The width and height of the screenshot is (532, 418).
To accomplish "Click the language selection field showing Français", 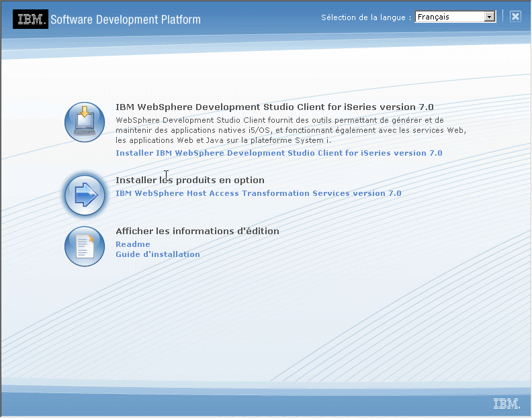I will [x=455, y=17].
